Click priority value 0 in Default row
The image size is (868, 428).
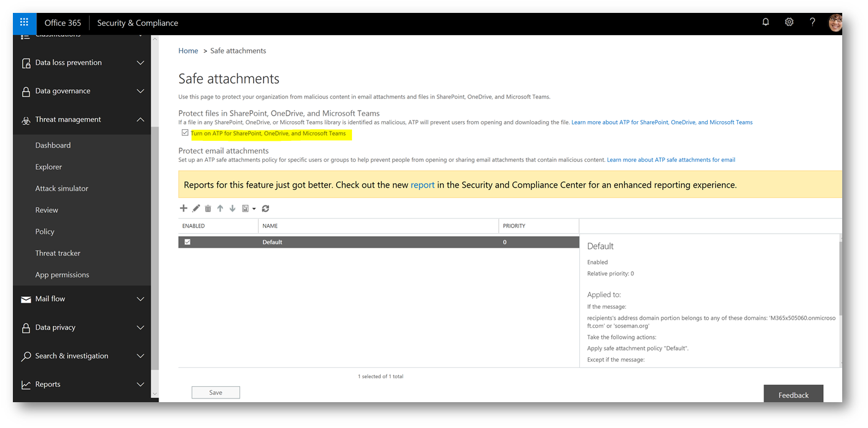(505, 242)
